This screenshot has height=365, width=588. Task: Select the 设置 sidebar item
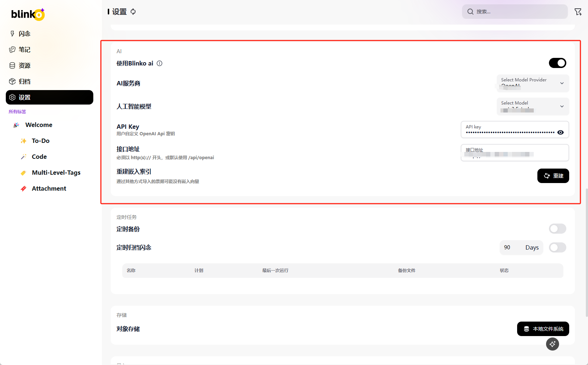(x=50, y=97)
